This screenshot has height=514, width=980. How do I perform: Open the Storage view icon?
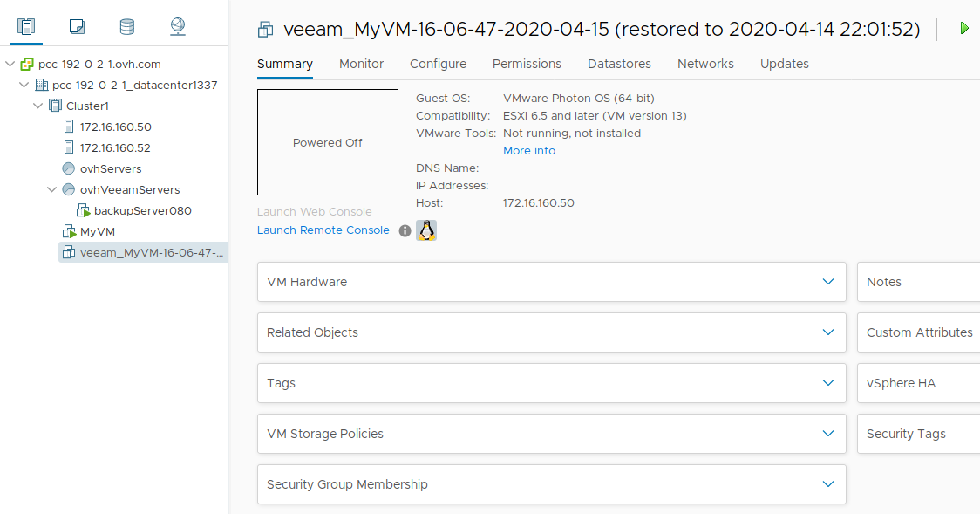click(127, 27)
